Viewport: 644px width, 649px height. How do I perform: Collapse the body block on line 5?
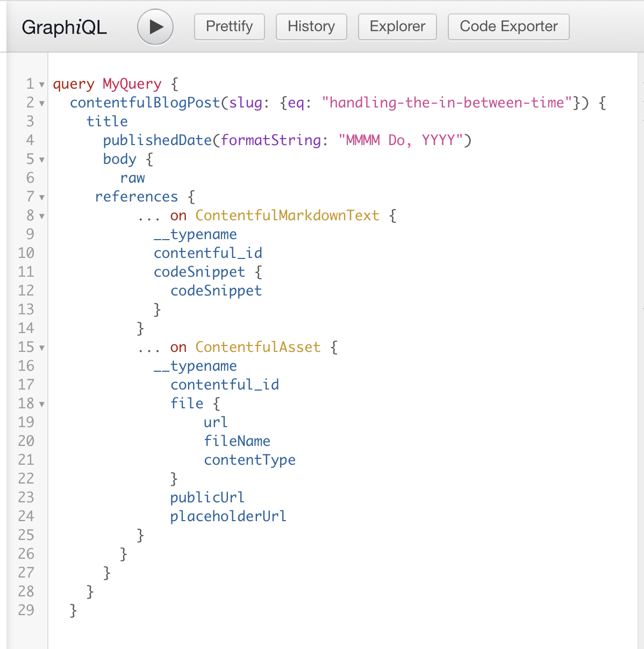42,160
